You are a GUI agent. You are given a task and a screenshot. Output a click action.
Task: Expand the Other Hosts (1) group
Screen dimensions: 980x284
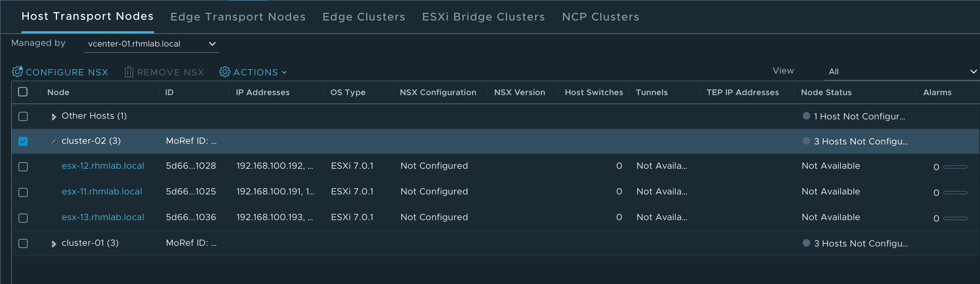[54, 117]
